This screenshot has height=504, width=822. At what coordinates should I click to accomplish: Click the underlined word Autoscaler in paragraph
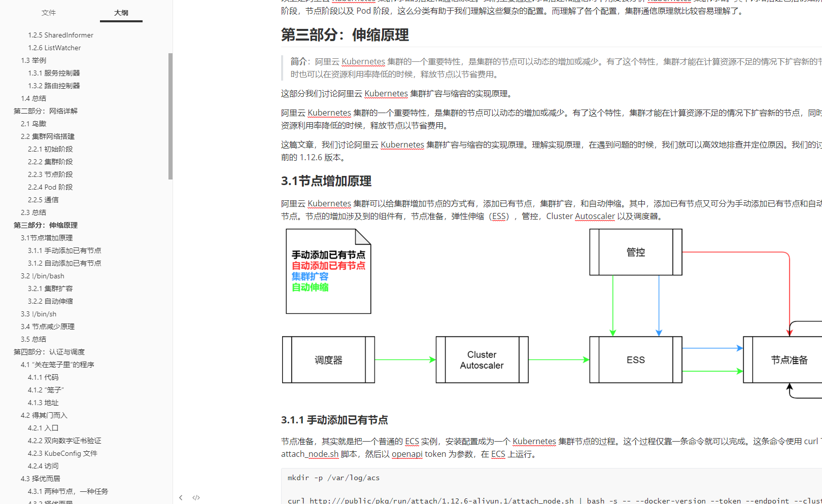tap(595, 217)
